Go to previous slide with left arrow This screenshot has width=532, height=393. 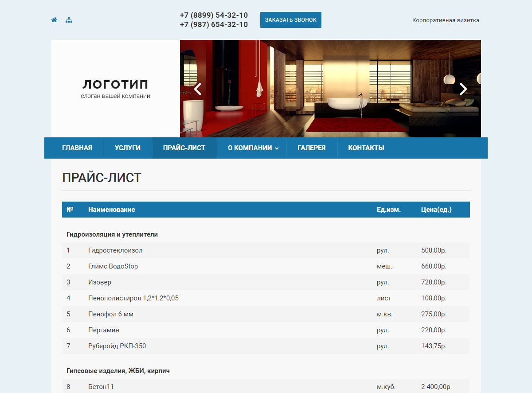coord(198,89)
